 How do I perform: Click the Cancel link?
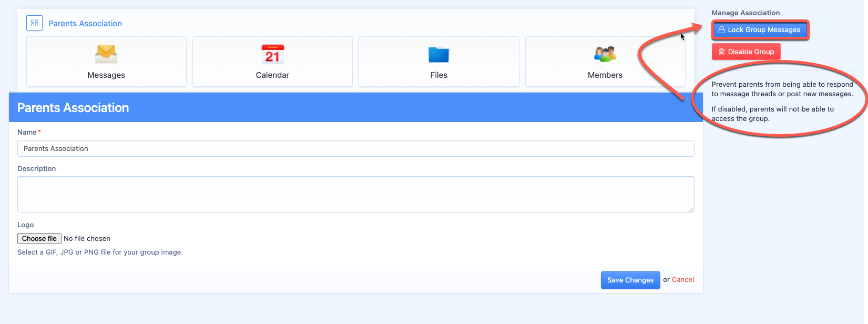pyautogui.click(x=683, y=280)
